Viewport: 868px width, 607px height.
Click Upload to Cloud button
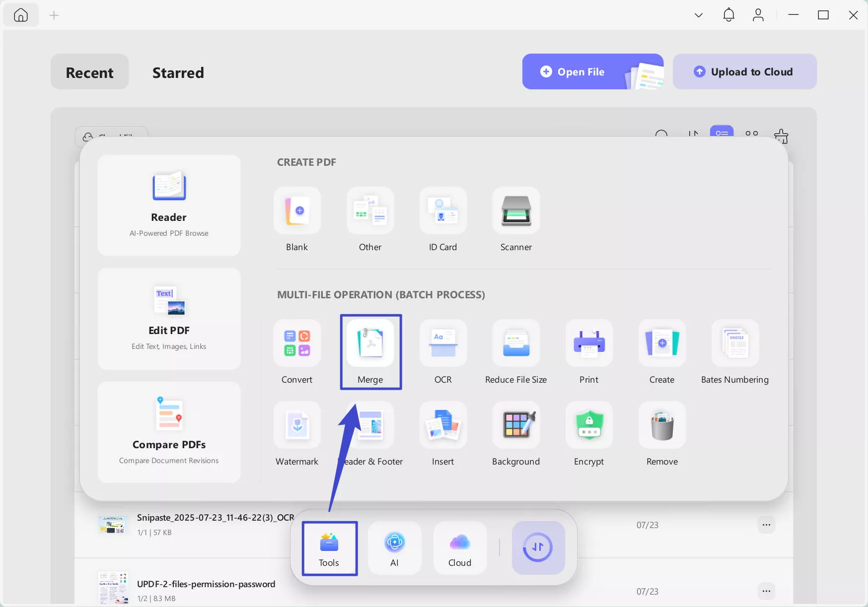[x=744, y=72]
